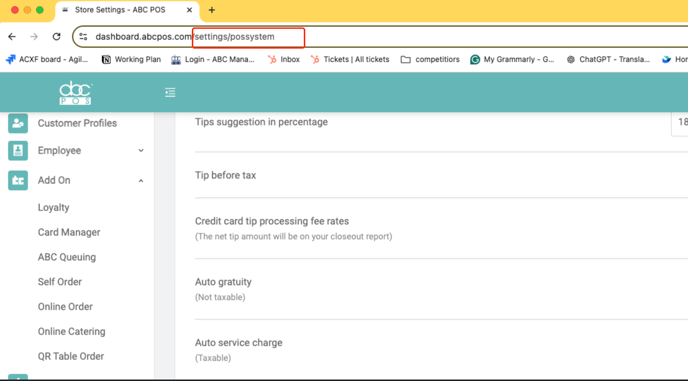Open the site information icon in the address bar
Screen dimensions: 688x381
pyautogui.click(x=83, y=37)
